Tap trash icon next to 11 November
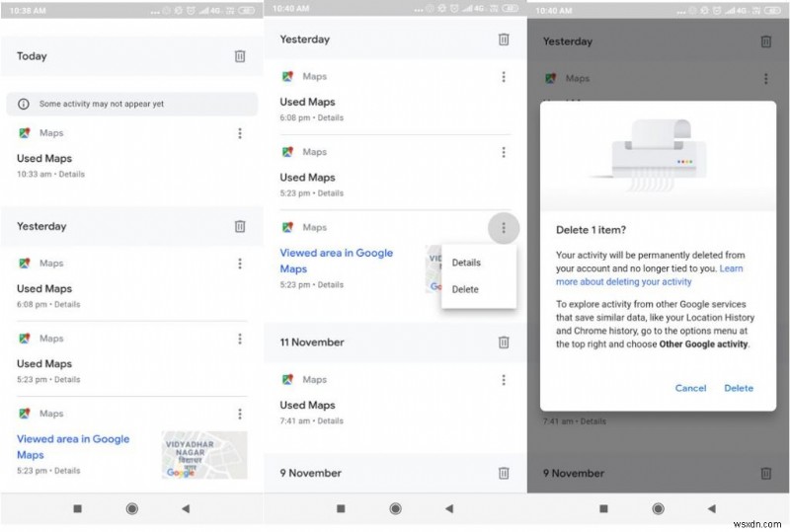790x532 pixels. coord(504,342)
